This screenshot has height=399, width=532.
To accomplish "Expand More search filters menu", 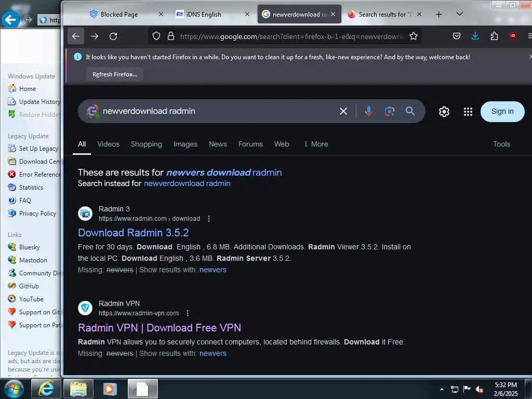I will [x=316, y=144].
